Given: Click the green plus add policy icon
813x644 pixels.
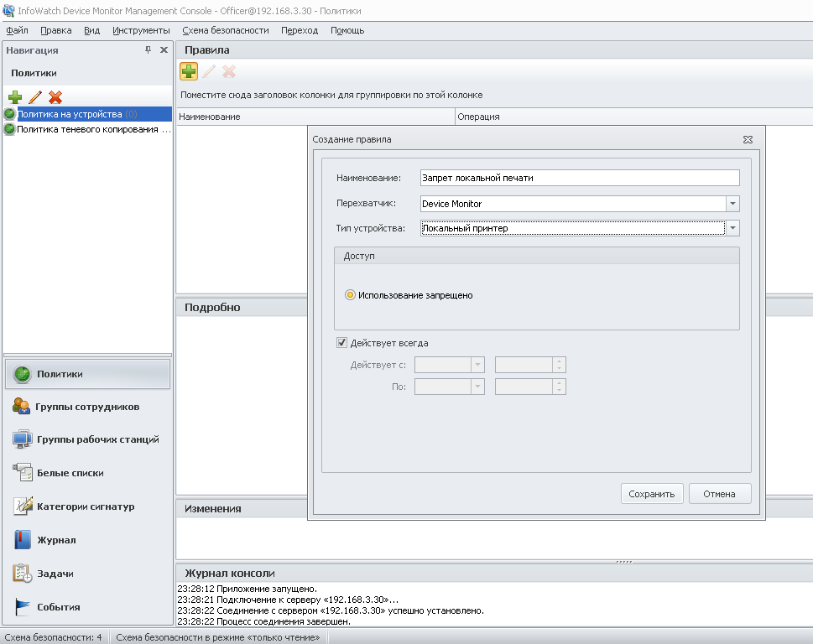Looking at the screenshot, I should click(x=15, y=97).
